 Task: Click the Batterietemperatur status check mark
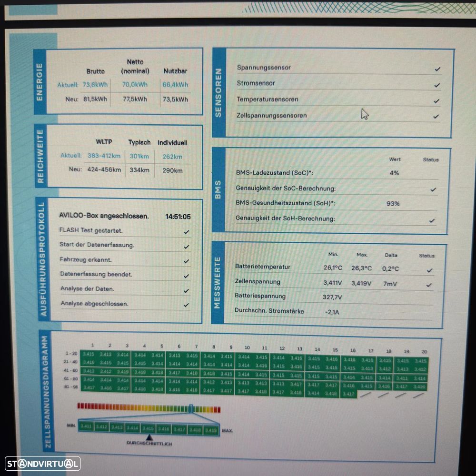point(429,270)
